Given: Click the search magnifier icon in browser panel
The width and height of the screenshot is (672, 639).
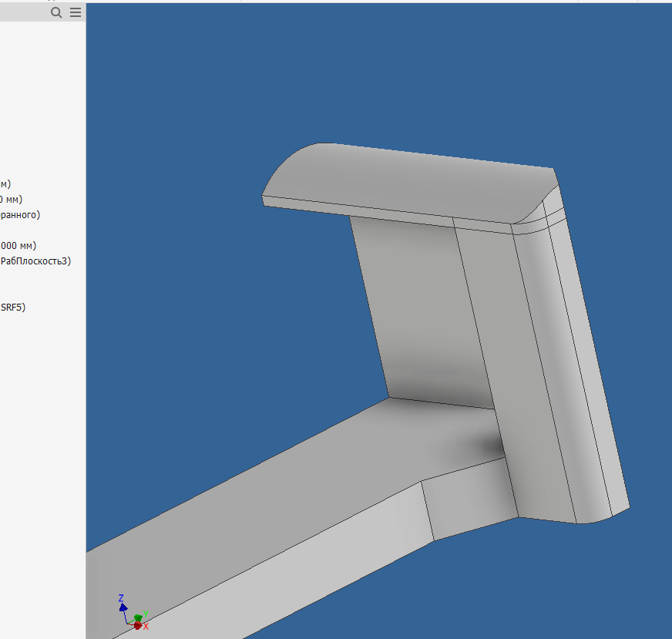Looking at the screenshot, I should (x=55, y=12).
